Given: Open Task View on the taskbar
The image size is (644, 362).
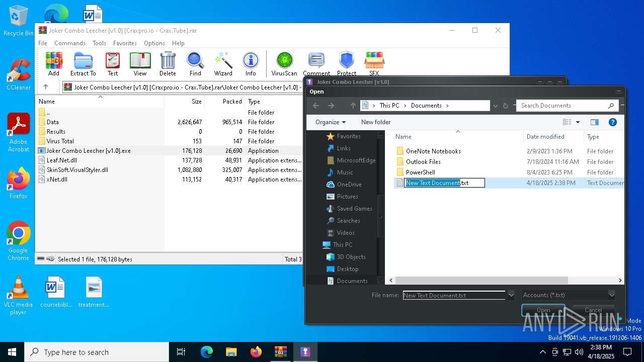Looking at the screenshot, I should click(x=181, y=352).
